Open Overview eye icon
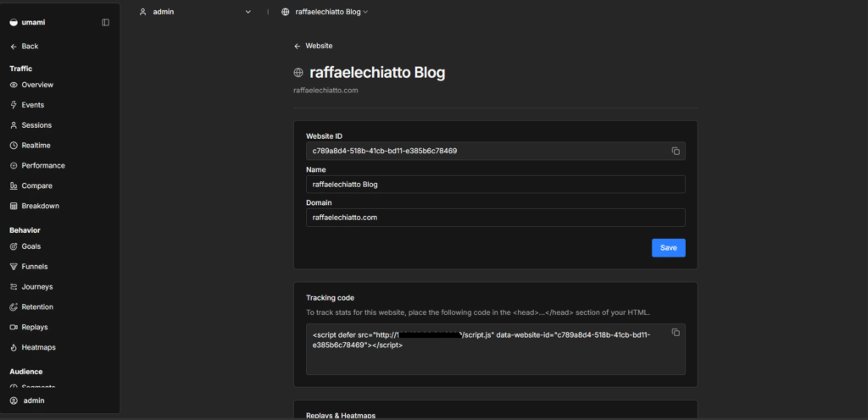Viewport: 868px width, 420px height. [14, 86]
